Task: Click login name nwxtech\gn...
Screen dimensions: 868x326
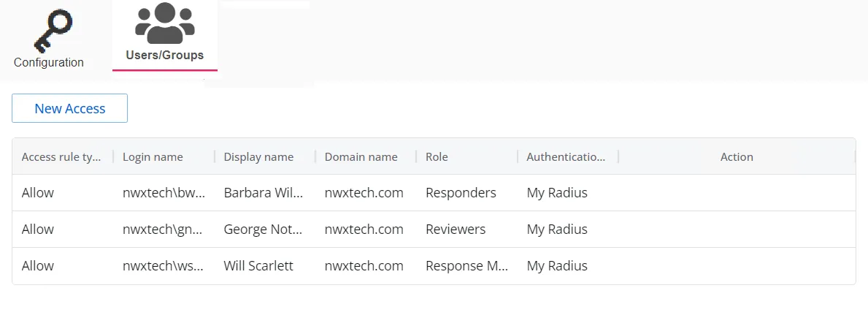Action: 163,230
